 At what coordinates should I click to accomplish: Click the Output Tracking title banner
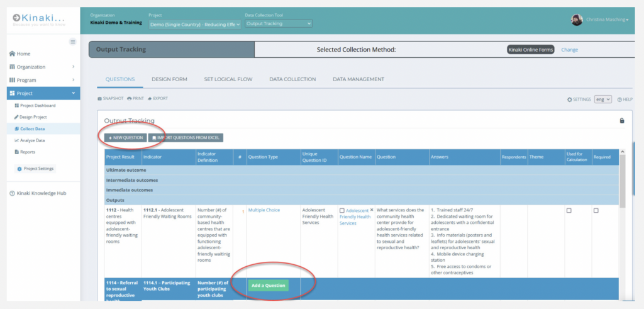coord(172,49)
